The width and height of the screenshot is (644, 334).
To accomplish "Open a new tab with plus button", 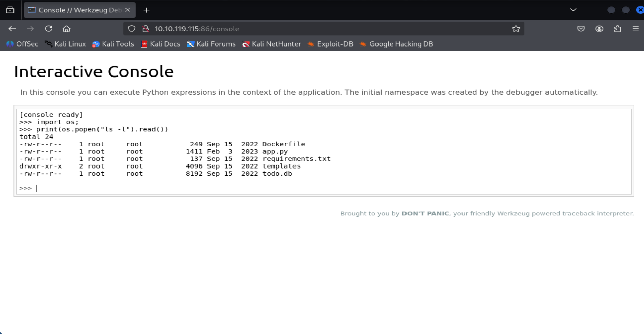I will pos(146,10).
